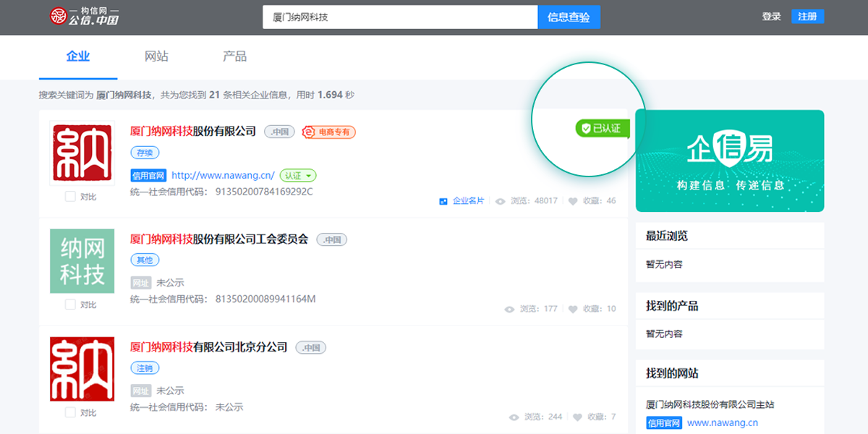Click the 网址 label in 工会委员会 result
868x434 pixels.
click(140, 283)
